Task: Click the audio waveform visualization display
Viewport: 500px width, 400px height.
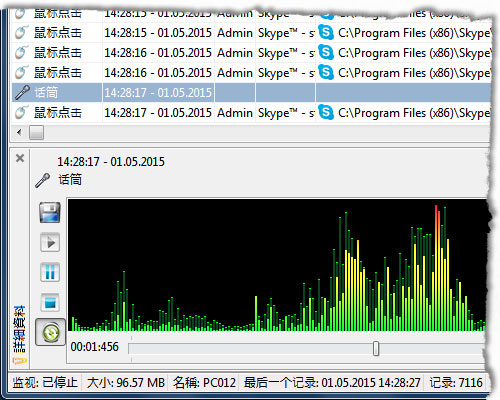Action: pyautogui.click(x=277, y=265)
